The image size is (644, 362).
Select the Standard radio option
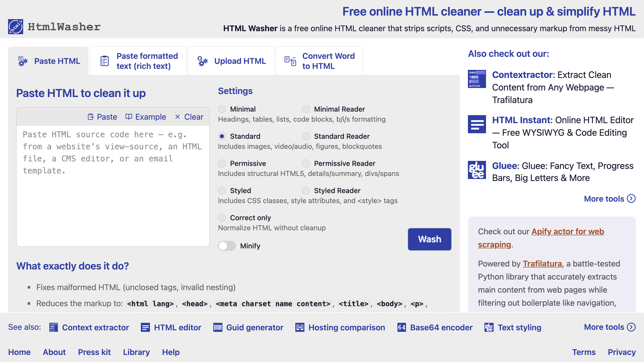tap(222, 136)
